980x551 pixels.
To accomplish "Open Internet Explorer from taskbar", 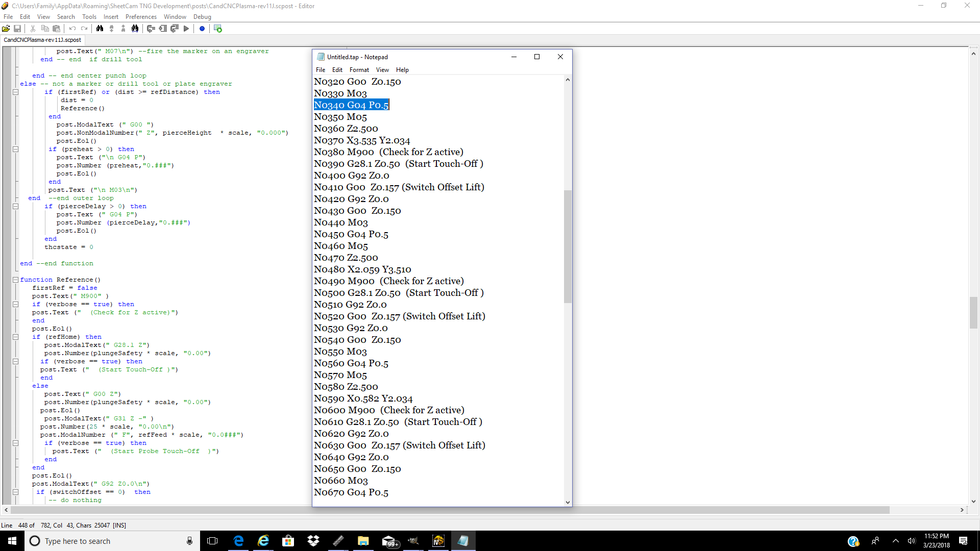I will (263, 541).
